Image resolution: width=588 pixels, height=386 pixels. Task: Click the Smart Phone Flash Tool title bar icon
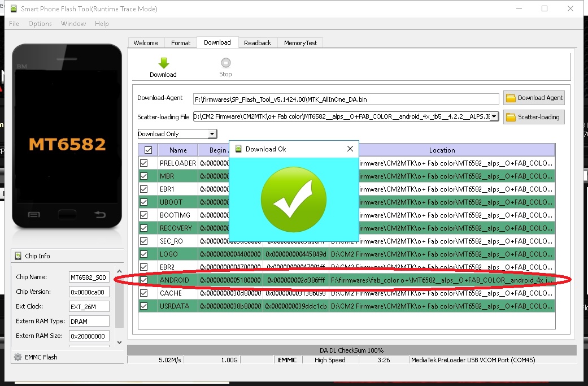pos(14,8)
